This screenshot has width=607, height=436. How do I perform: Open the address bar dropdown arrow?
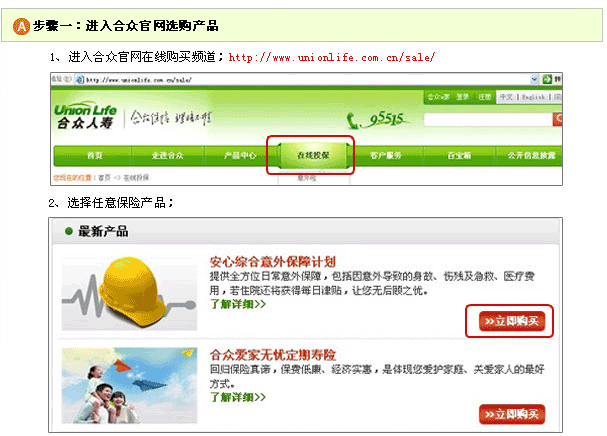click(x=535, y=79)
